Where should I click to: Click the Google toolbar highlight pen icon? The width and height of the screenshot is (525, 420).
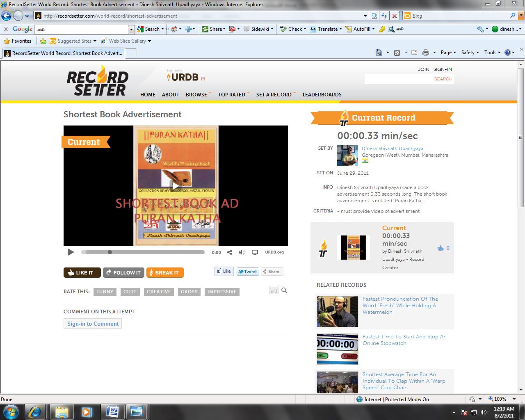381,29
